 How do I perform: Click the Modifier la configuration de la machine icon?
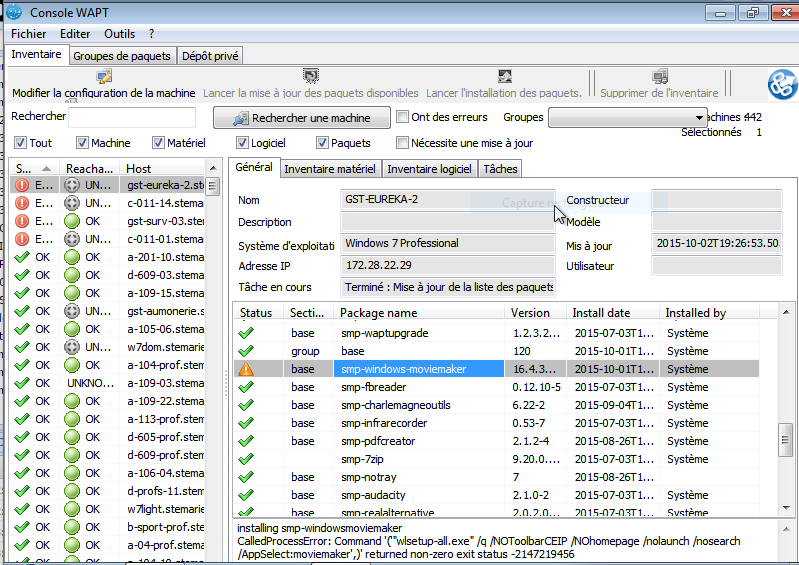(x=104, y=77)
